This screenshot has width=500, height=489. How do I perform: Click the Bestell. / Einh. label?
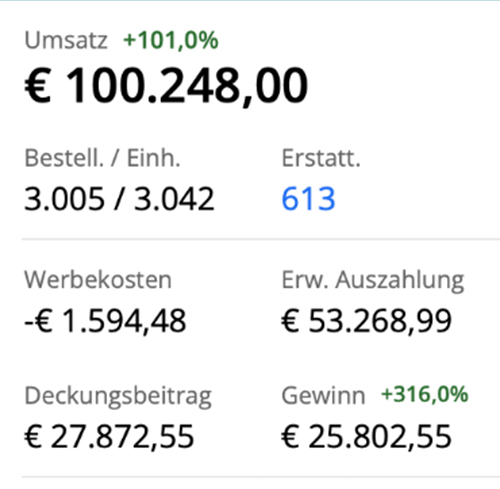pos(102,158)
